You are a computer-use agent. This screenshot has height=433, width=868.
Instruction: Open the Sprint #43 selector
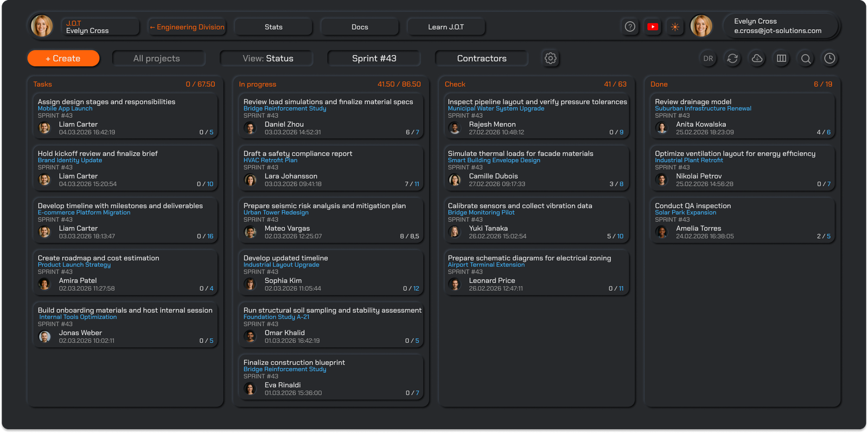(x=374, y=59)
